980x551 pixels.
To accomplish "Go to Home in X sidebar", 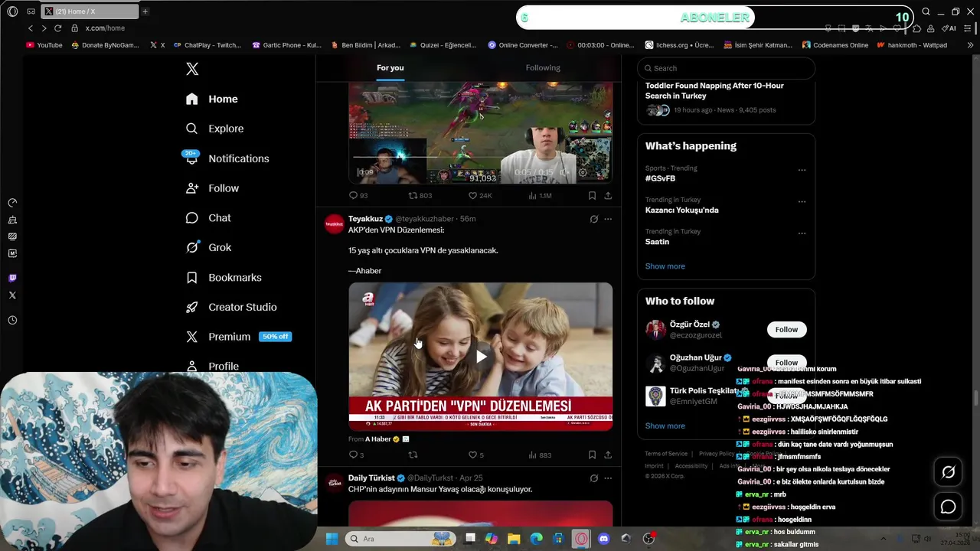I will 212,99.
